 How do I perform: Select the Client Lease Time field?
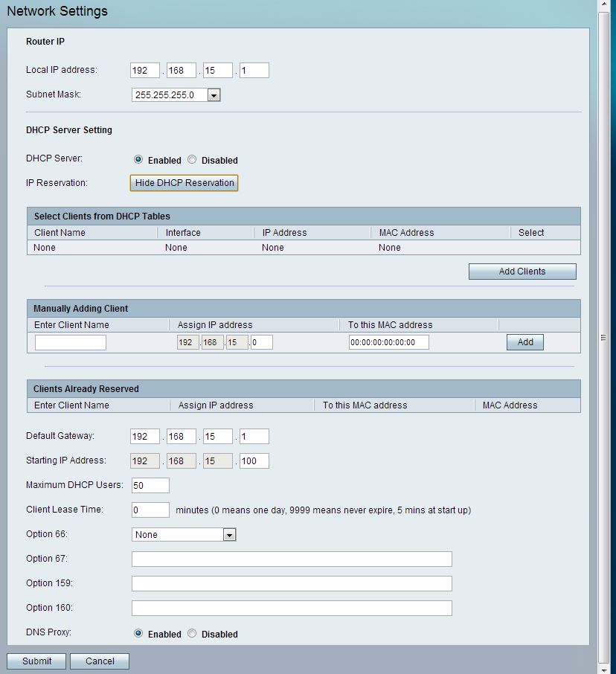pos(150,510)
